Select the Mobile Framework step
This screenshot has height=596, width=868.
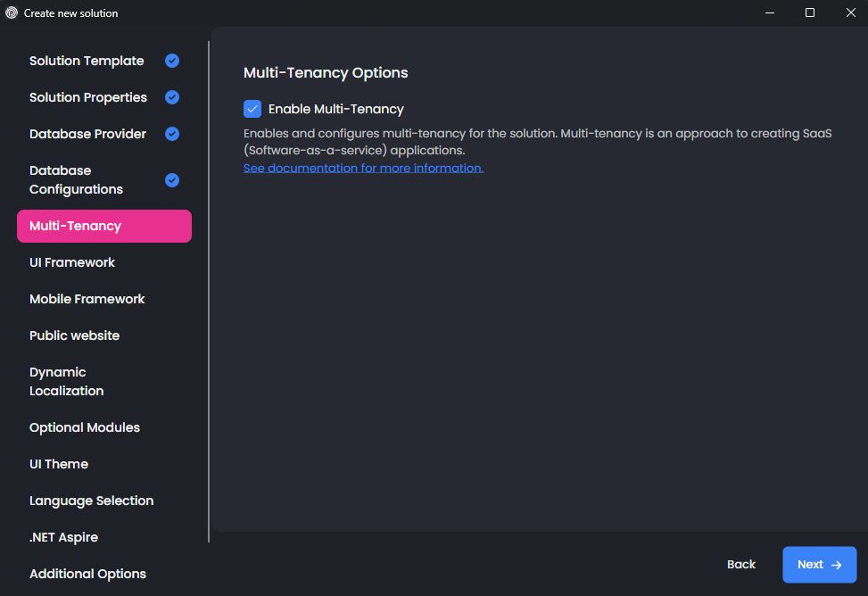point(87,299)
